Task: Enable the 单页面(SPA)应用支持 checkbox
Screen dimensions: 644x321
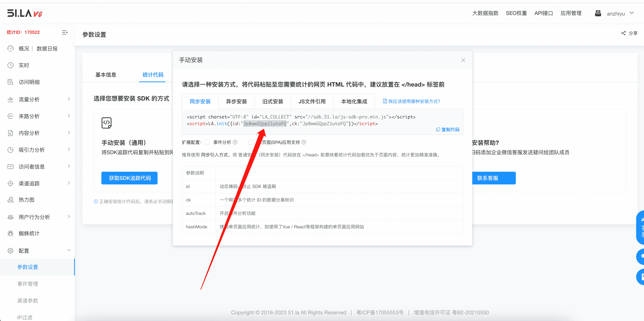Action: (251, 142)
